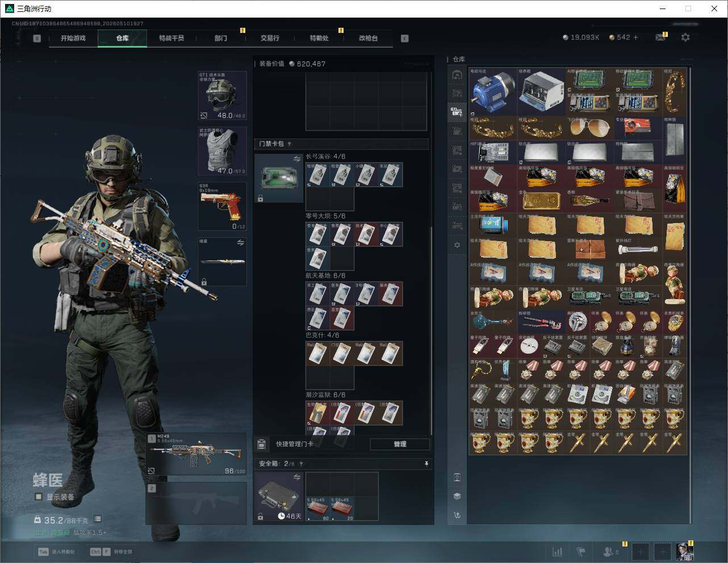Click the 零号大坝: 5/6 label
This screenshot has width=728, height=563.
(x=325, y=216)
